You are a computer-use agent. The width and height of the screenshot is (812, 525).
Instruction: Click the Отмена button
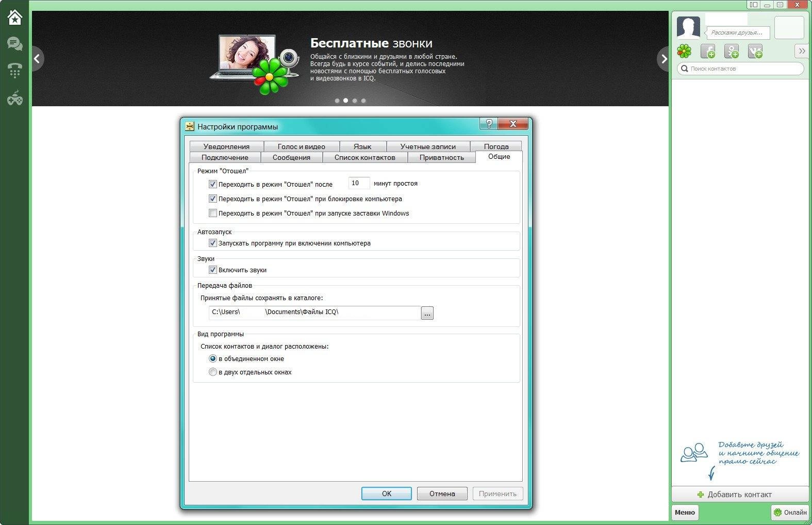point(442,494)
